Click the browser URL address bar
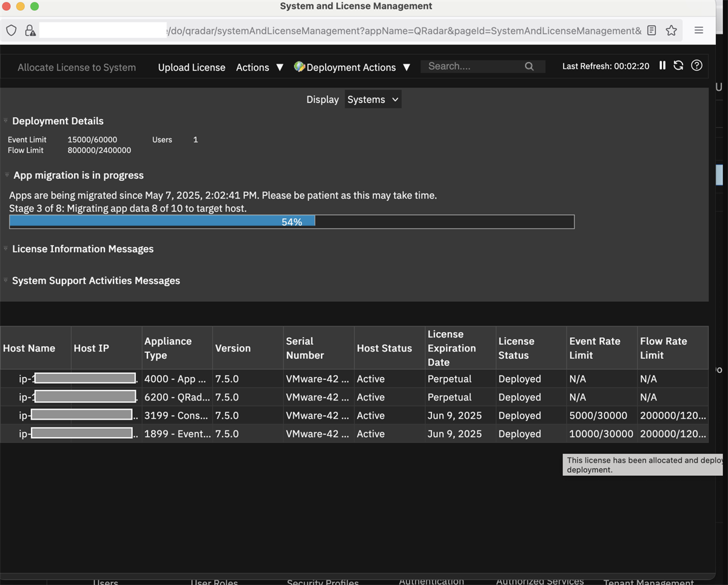 click(x=340, y=30)
